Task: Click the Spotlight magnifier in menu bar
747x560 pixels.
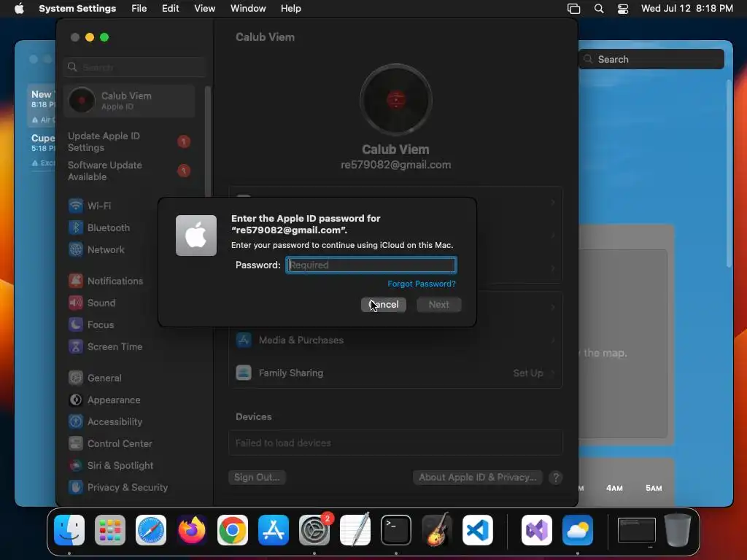Action: [x=599, y=9]
